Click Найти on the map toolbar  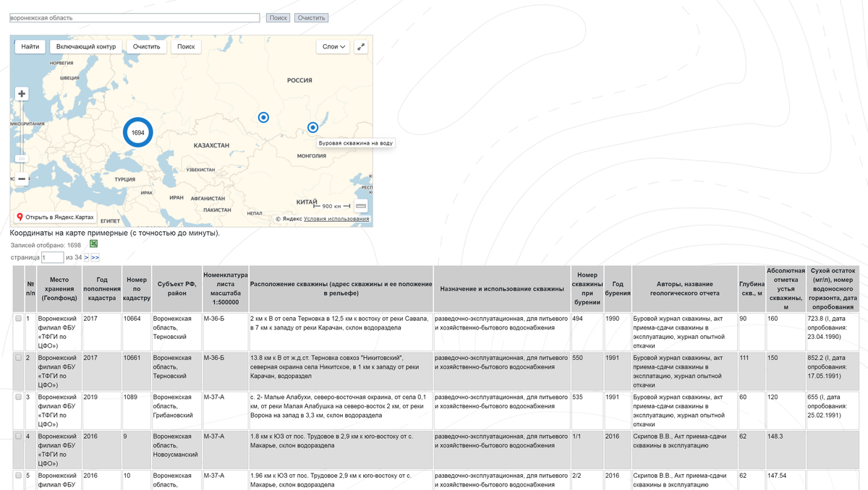click(x=30, y=46)
